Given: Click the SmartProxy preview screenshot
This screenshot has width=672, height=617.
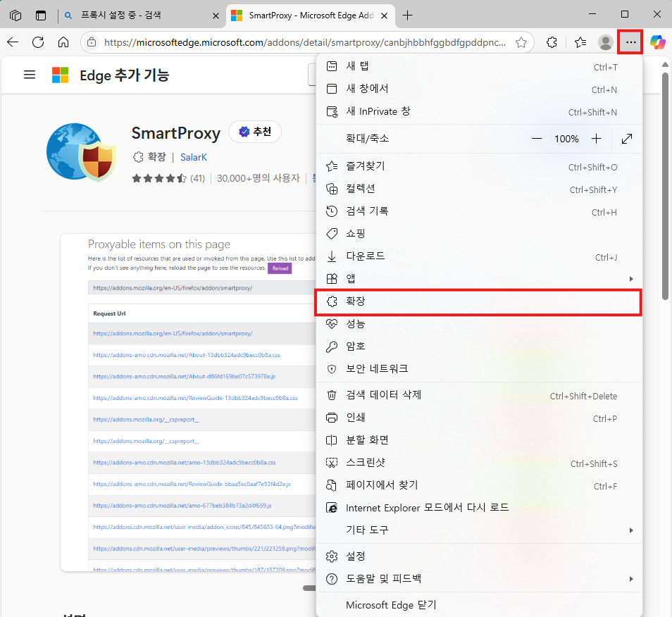Looking at the screenshot, I should point(188,402).
